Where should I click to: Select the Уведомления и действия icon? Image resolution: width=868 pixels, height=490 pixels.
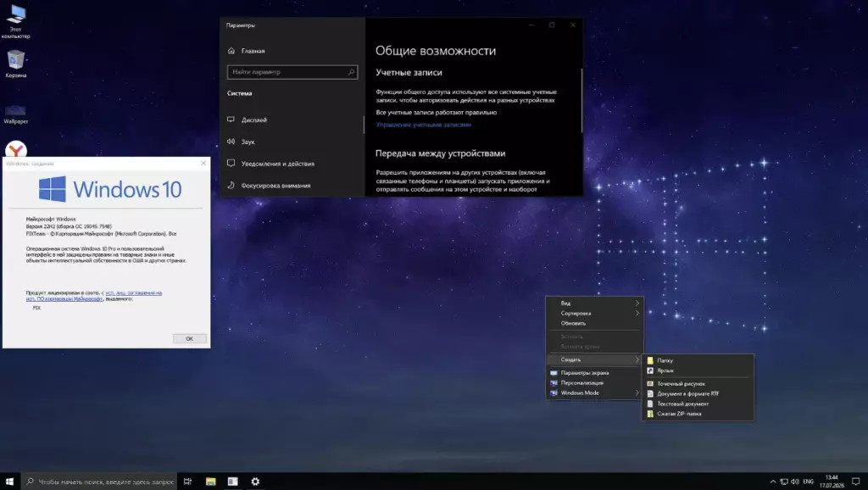coord(231,164)
